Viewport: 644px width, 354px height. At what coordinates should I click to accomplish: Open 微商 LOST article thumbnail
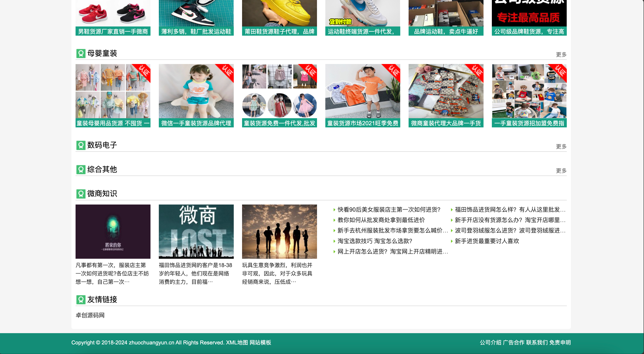196,231
